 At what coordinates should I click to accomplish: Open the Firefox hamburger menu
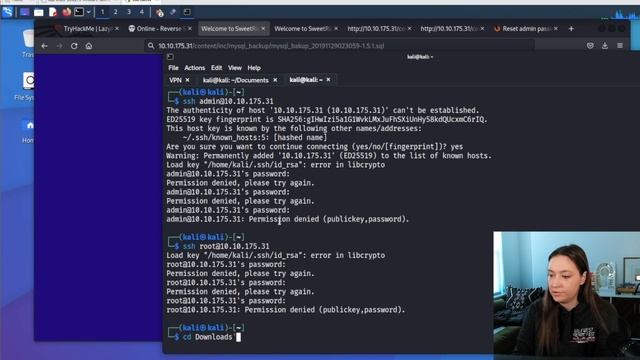pos(620,46)
